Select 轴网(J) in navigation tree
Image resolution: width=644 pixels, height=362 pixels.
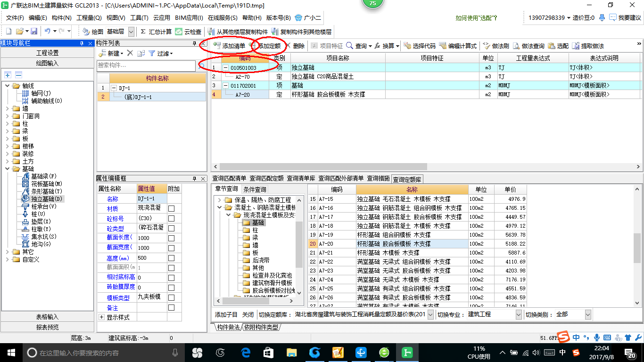(x=41, y=93)
